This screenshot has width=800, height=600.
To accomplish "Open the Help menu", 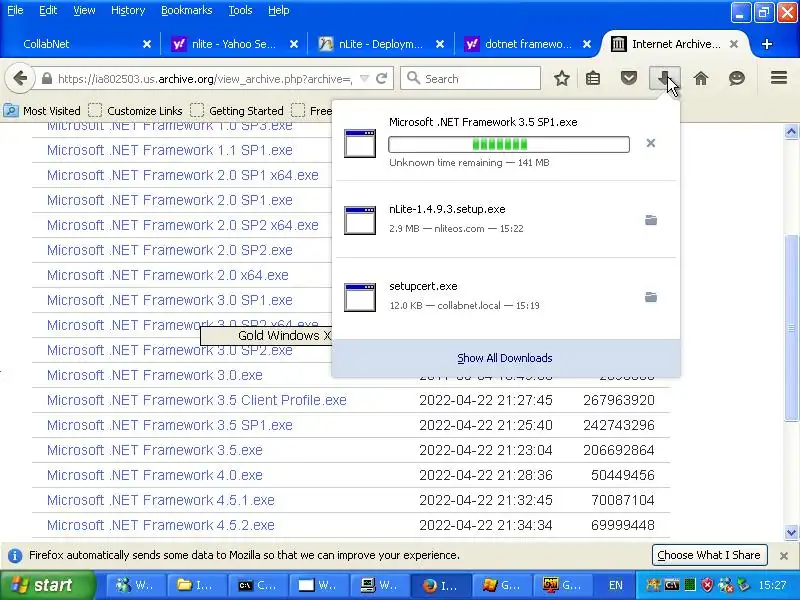I will point(279,10).
